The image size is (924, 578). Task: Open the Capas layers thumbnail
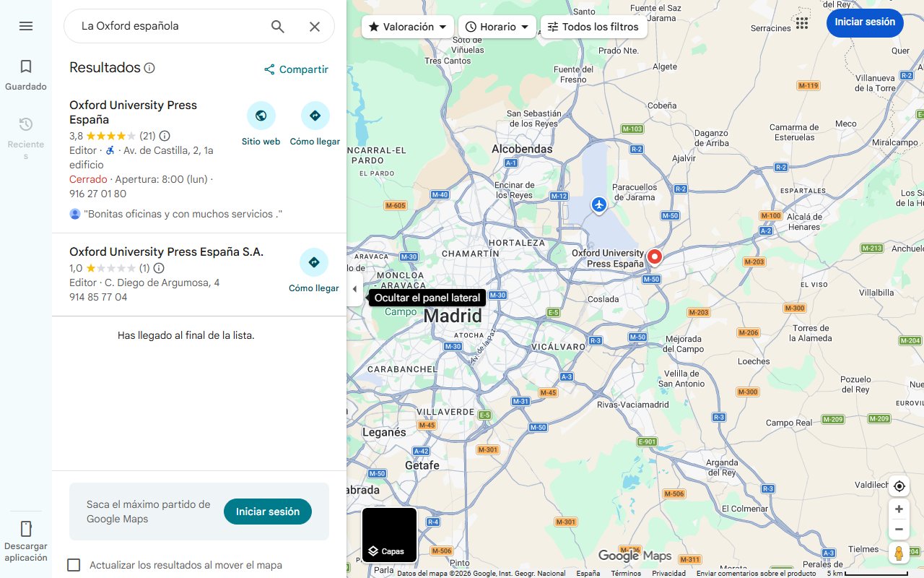point(389,535)
